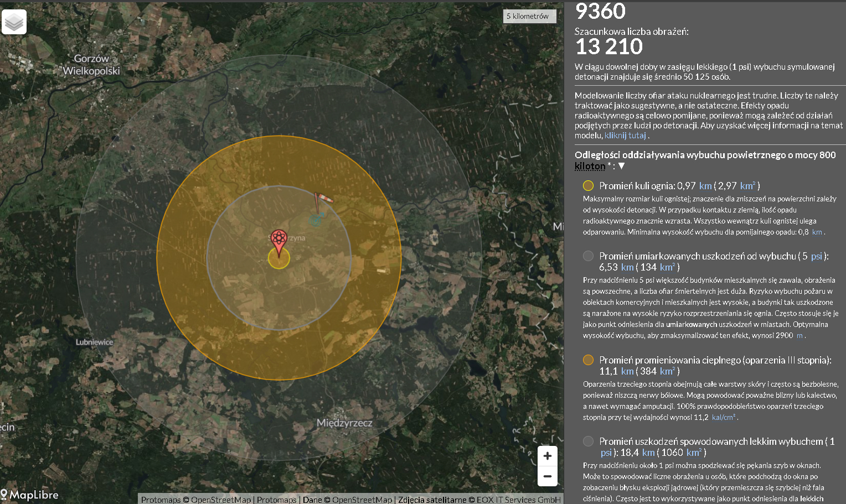Click the 'kliknij tutaj' link
This screenshot has height=504, width=846.
625,136
